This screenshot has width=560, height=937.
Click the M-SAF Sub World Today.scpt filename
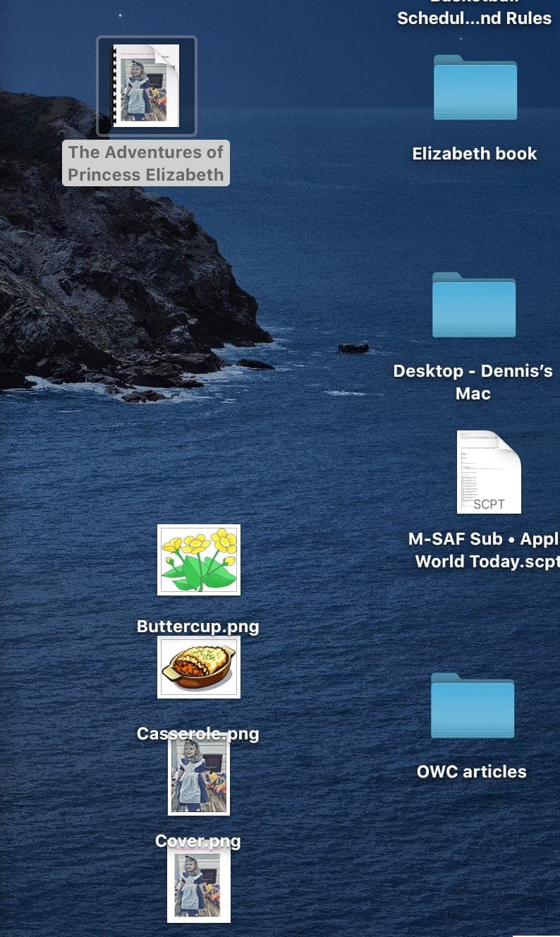pos(485,550)
